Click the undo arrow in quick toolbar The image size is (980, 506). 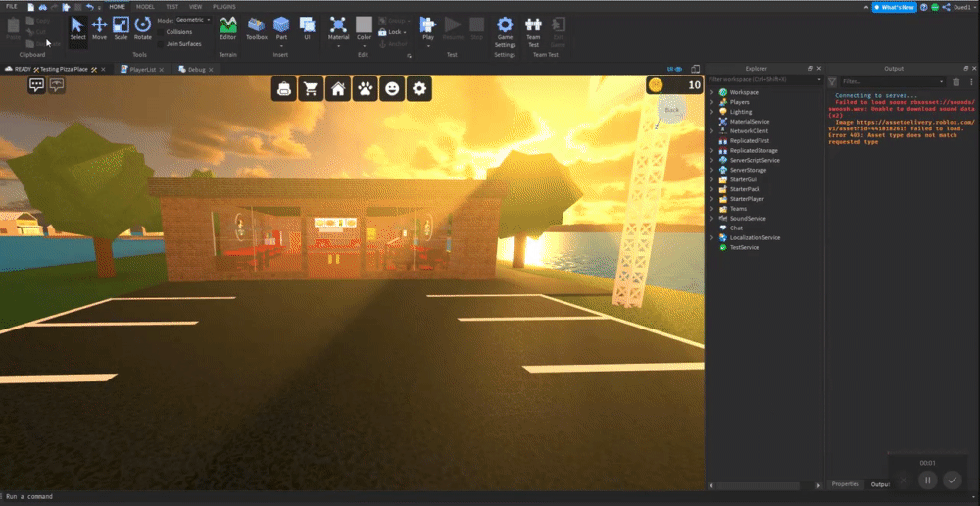[x=90, y=7]
